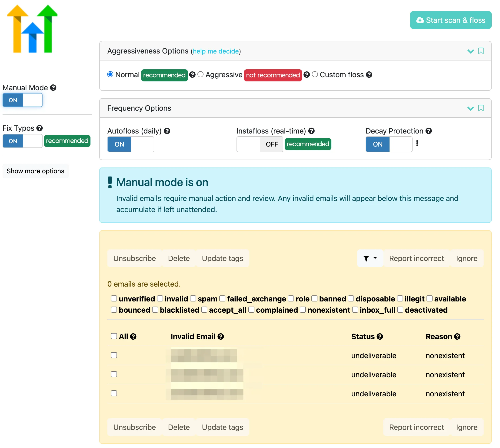Click help icon for Instafloss (real-time)
Image resolution: width=500 pixels, height=448 pixels.
click(312, 131)
